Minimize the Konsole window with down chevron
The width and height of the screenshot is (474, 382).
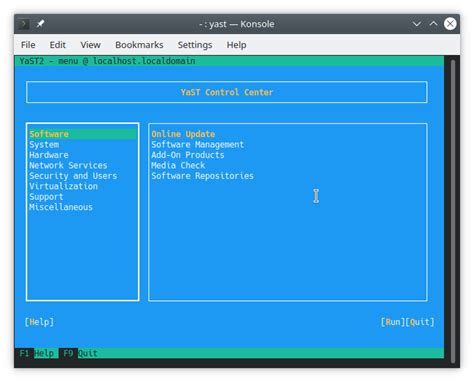click(417, 24)
